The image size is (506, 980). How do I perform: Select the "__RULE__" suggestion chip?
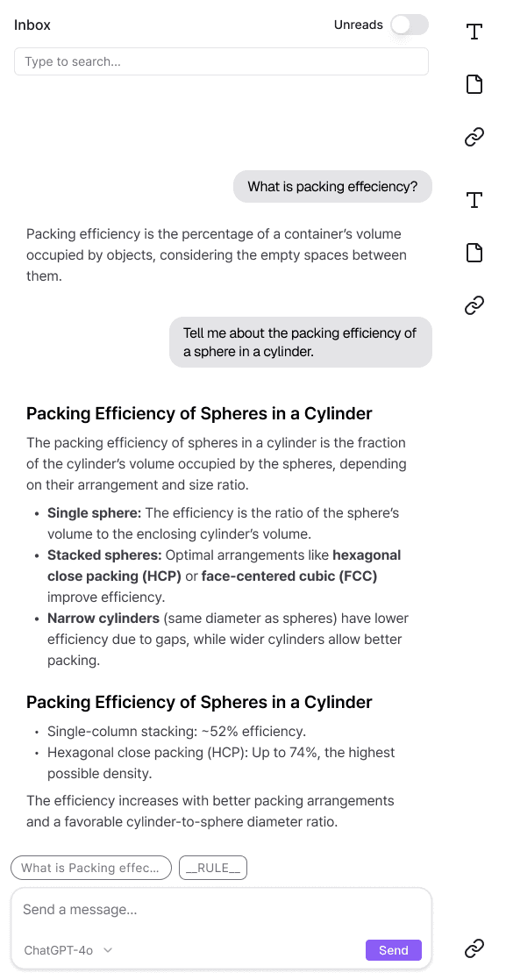click(x=213, y=868)
